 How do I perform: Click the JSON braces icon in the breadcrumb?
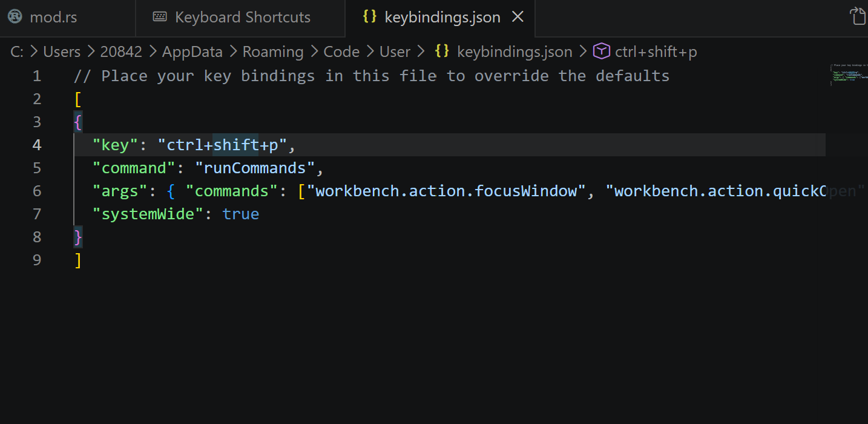pos(442,51)
